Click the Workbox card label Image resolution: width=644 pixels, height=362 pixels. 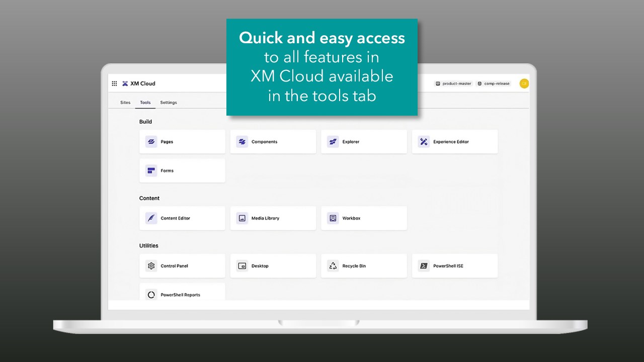coord(352,218)
